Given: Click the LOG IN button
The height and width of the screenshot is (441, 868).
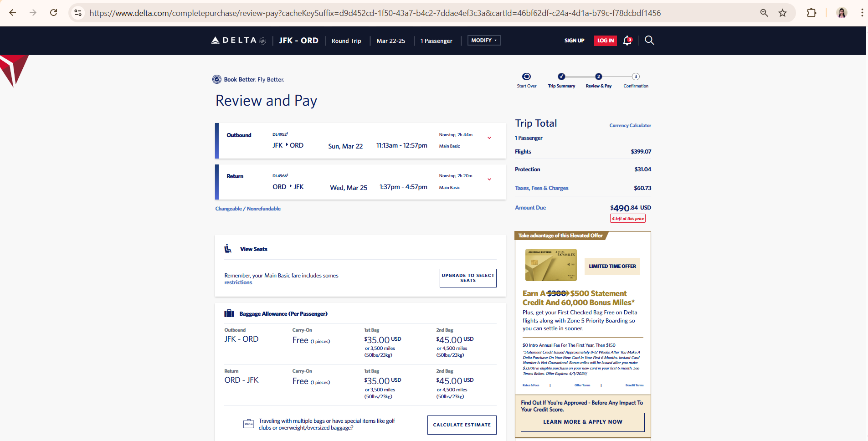Looking at the screenshot, I should tap(606, 41).
